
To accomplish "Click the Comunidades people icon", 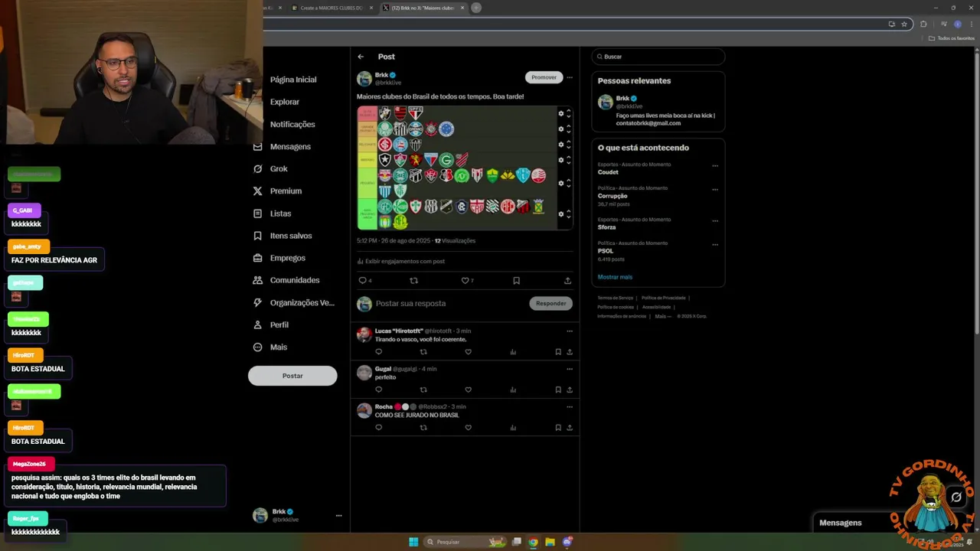I will pos(257,280).
